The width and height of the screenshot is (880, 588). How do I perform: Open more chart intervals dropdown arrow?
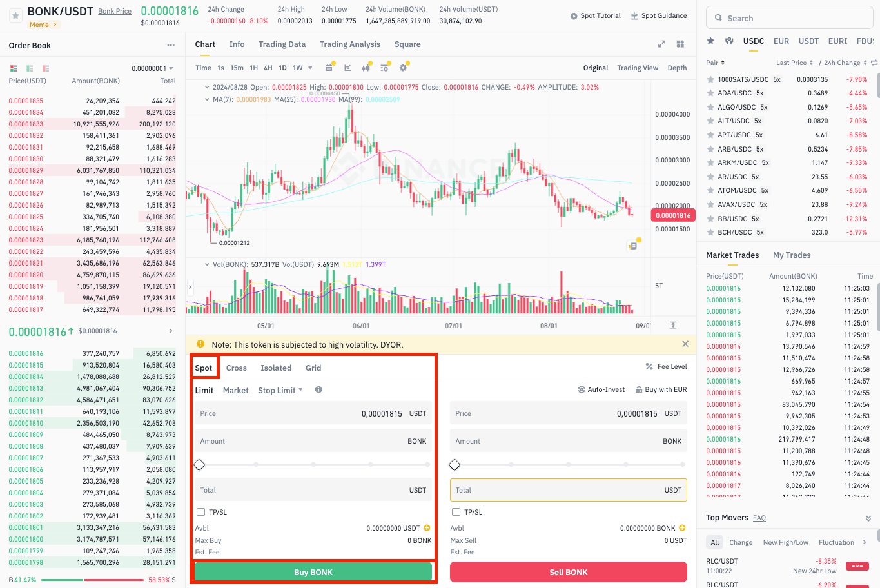(x=310, y=68)
